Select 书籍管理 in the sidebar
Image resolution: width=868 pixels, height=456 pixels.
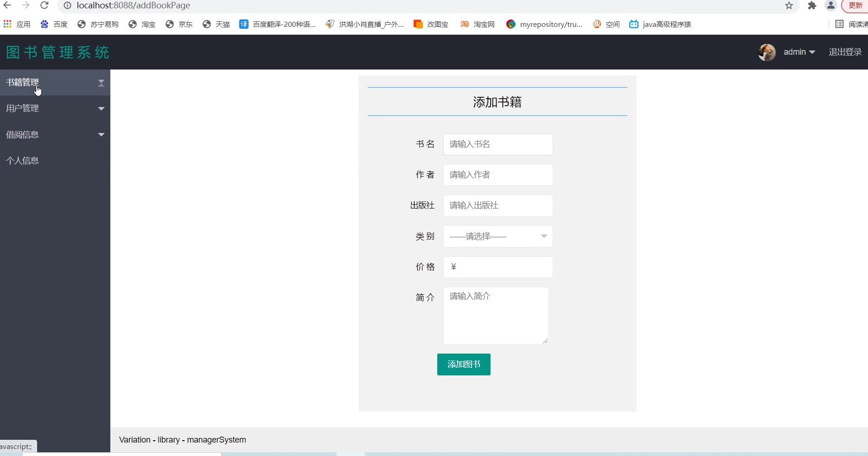click(55, 82)
